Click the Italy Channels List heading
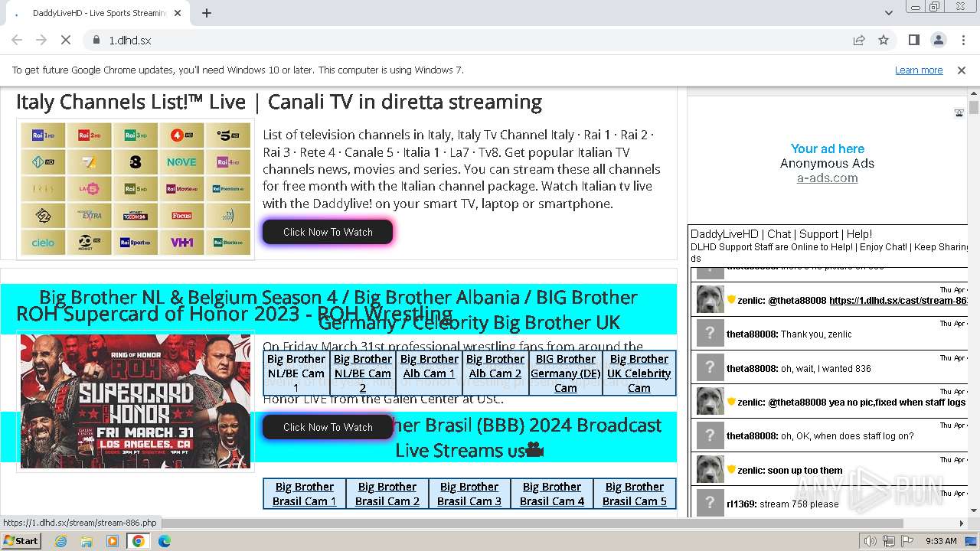 point(279,102)
